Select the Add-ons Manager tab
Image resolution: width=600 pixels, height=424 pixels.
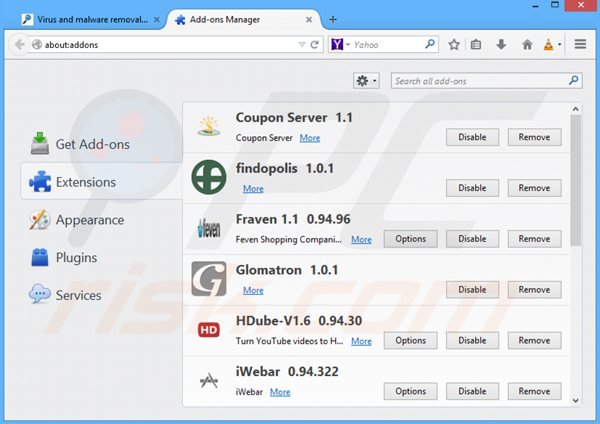coord(244,20)
